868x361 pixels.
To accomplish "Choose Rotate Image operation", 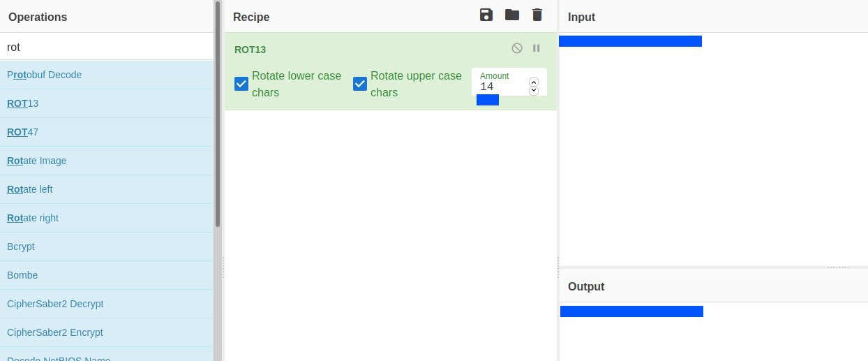I will (37, 161).
